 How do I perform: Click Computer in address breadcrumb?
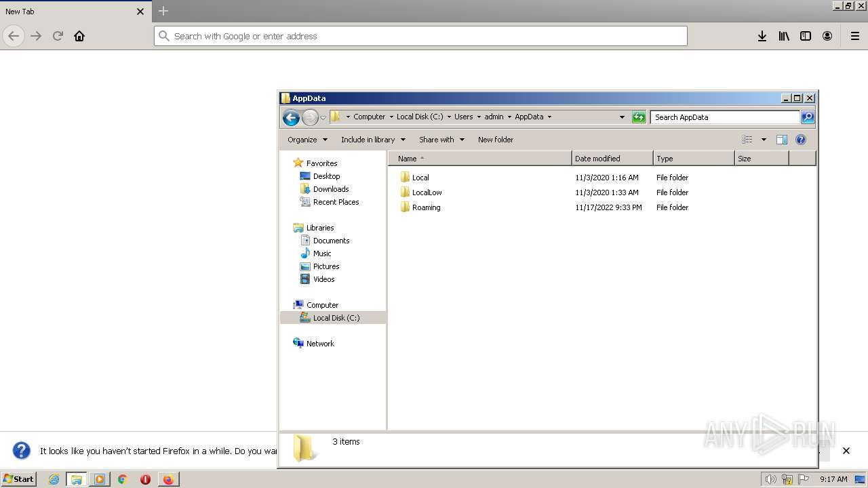(x=369, y=117)
